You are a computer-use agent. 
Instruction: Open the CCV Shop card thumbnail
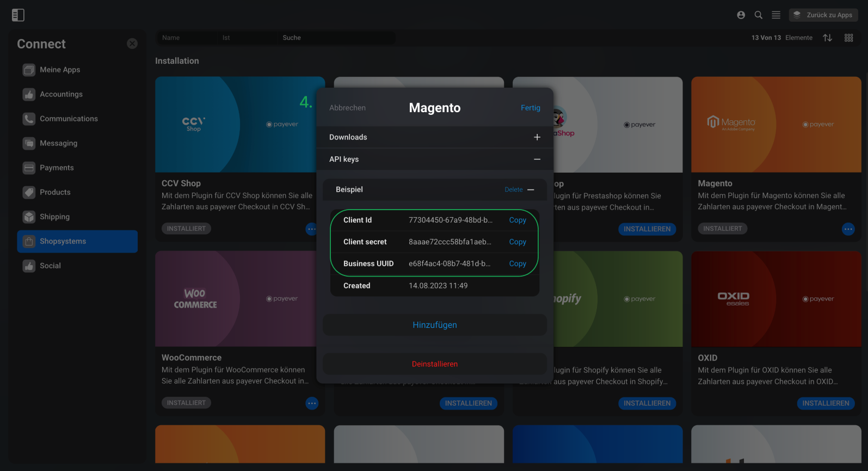[x=236, y=125]
